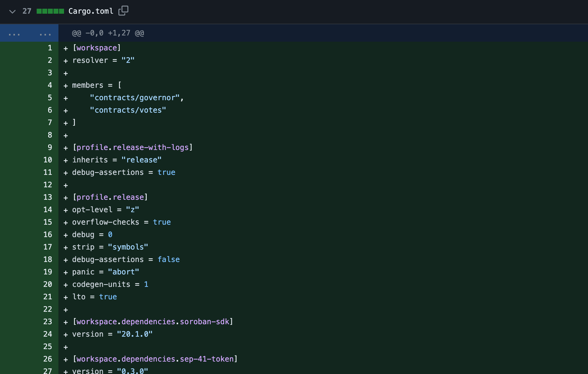
Task: Select line number 5 in gutter
Action: coord(49,97)
